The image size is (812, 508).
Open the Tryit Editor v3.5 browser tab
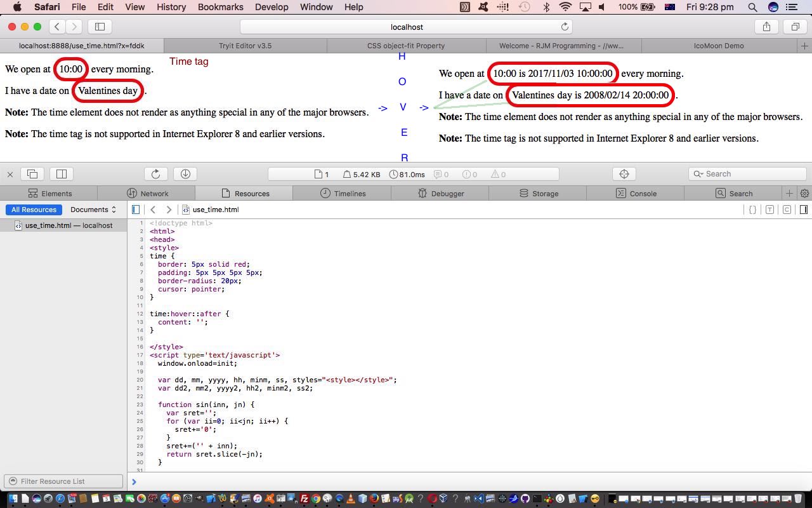pos(245,46)
